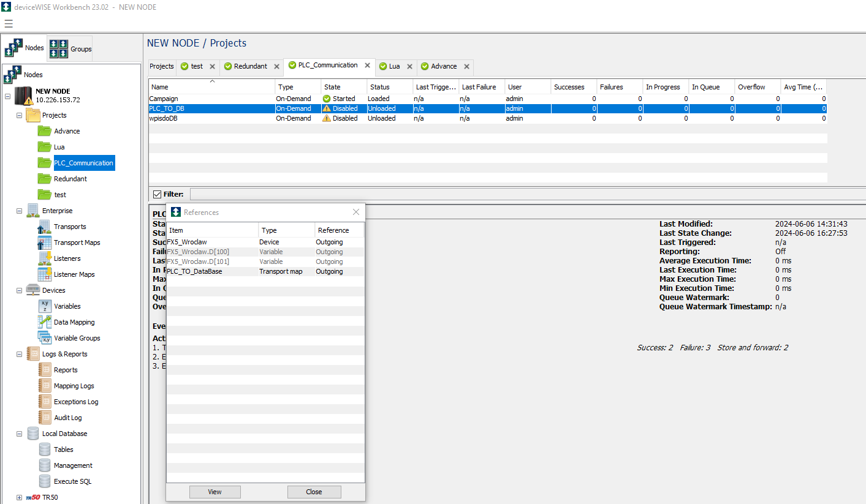Close the Redundant tab
Viewport: 866px width, 504px height.
point(276,67)
